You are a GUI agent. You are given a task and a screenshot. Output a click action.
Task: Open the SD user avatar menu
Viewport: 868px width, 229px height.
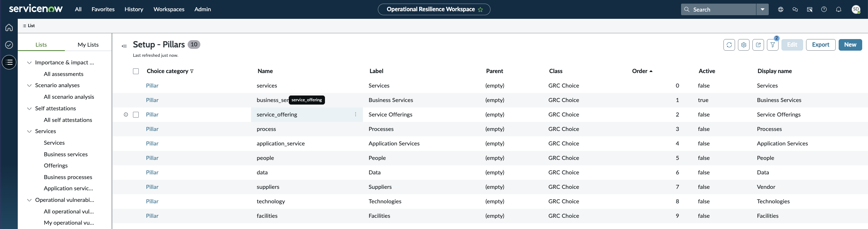[856, 9]
